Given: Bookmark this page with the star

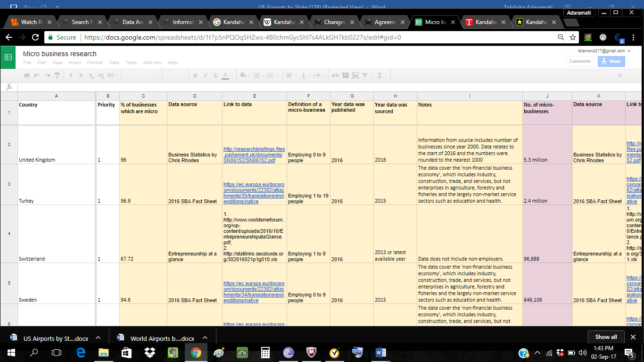Looking at the screenshot, I should (x=573, y=37).
